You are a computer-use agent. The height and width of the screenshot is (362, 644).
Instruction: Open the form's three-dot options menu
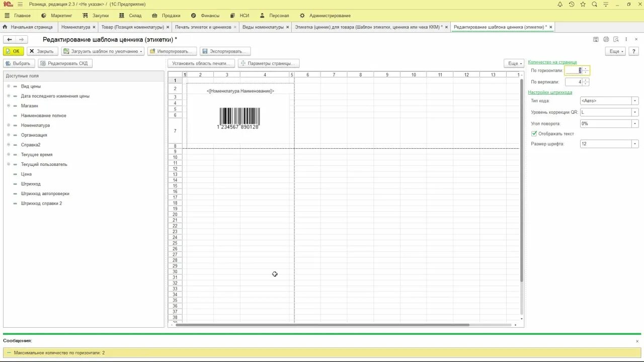pos(625,39)
